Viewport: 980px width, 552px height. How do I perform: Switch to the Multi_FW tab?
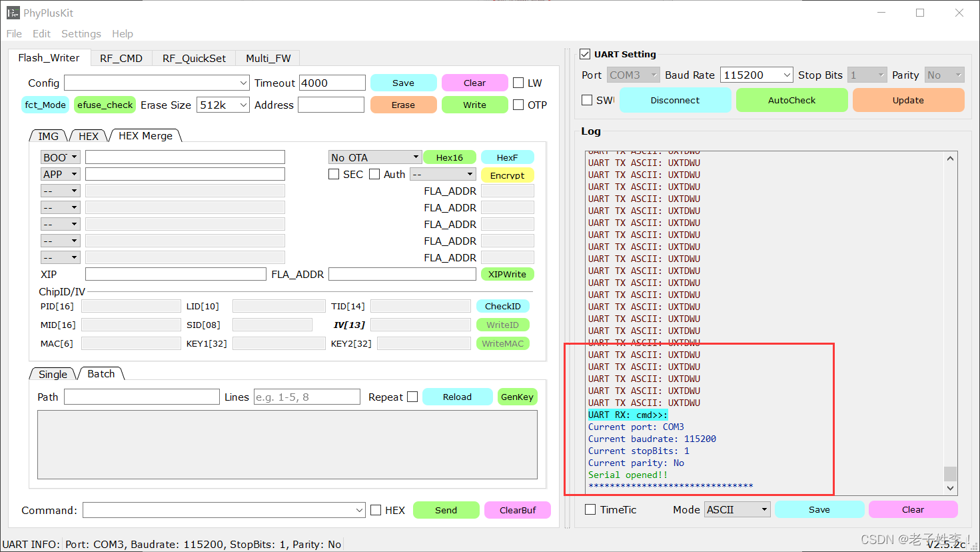pyautogui.click(x=268, y=58)
